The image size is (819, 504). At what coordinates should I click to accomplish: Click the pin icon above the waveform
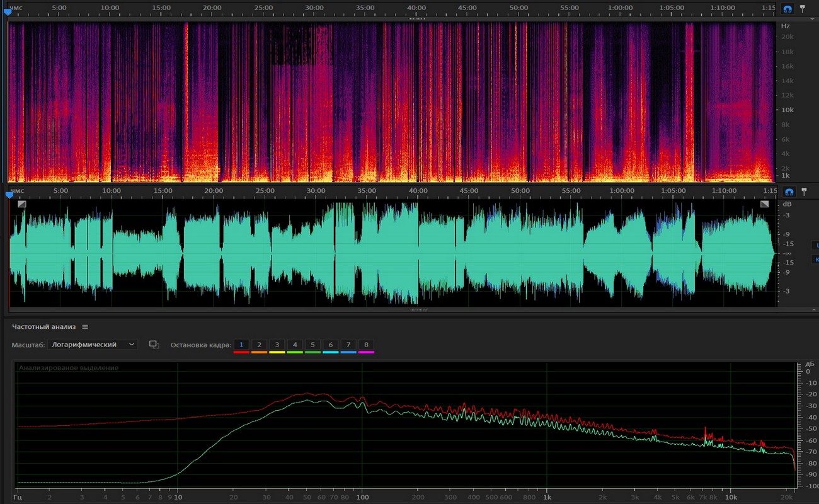(x=803, y=192)
